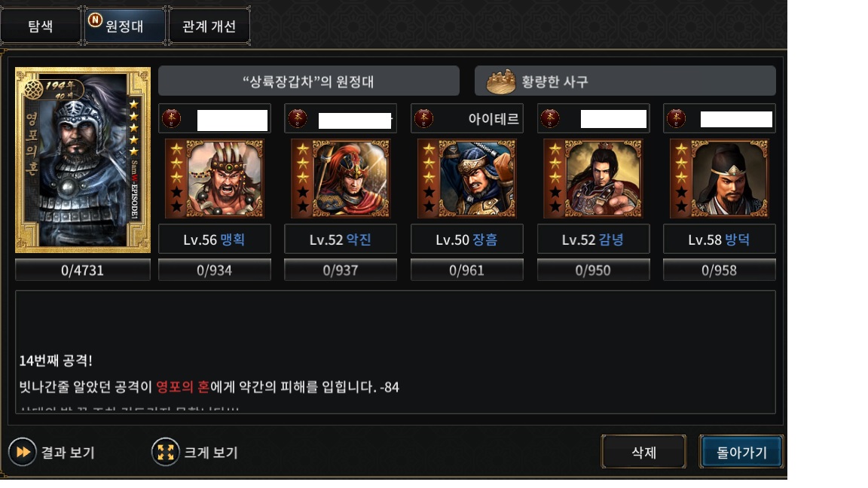Click the battle log attack message

pyautogui.click(x=209, y=387)
